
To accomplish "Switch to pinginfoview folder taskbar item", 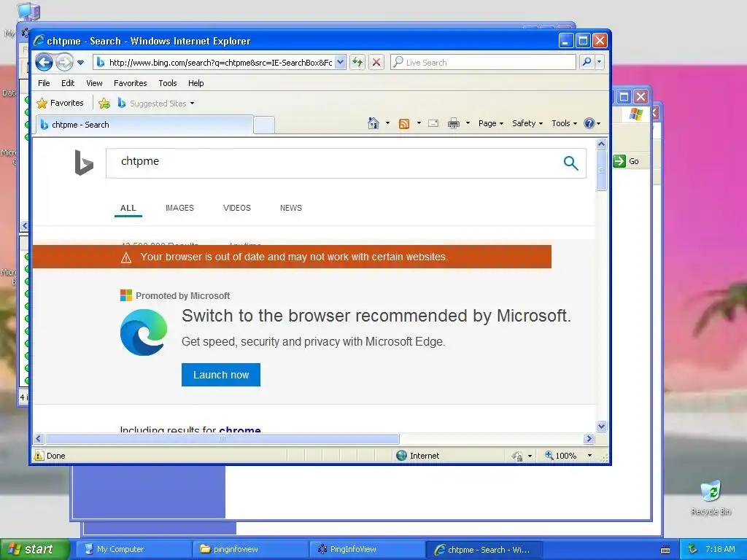I will (251, 550).
